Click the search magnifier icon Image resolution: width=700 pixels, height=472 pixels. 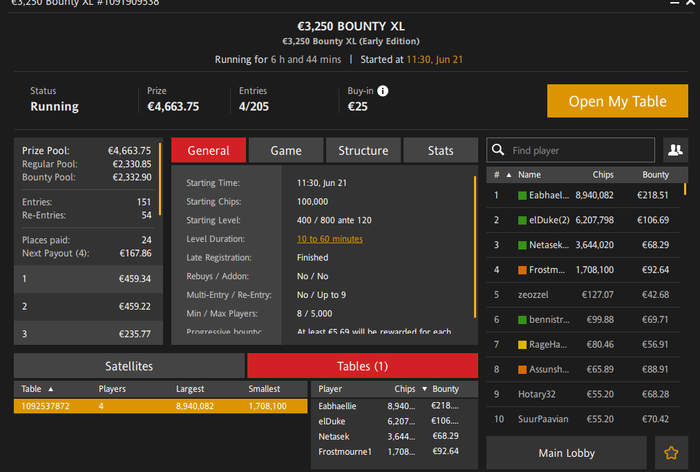(498, 150)
